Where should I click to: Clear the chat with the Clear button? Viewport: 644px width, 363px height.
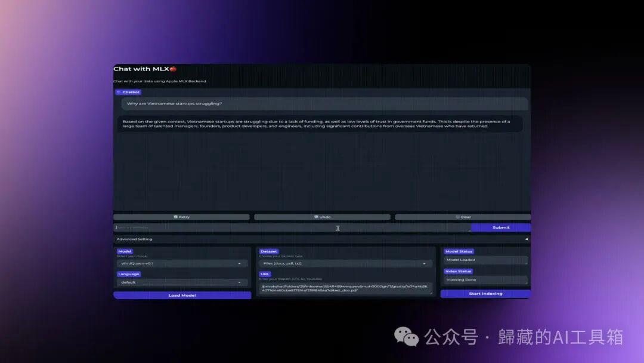[463, 217]
